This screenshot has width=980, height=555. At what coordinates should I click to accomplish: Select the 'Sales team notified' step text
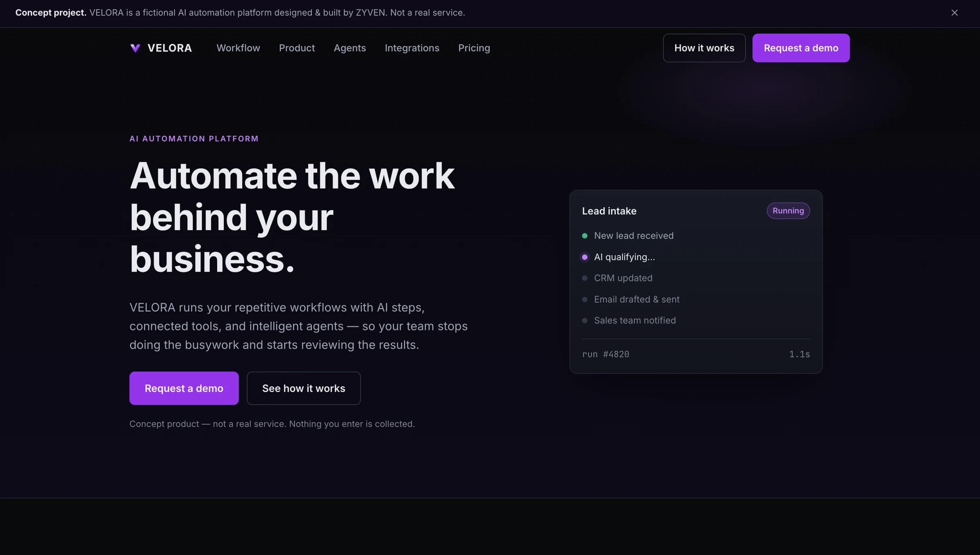tap(635, 321)
